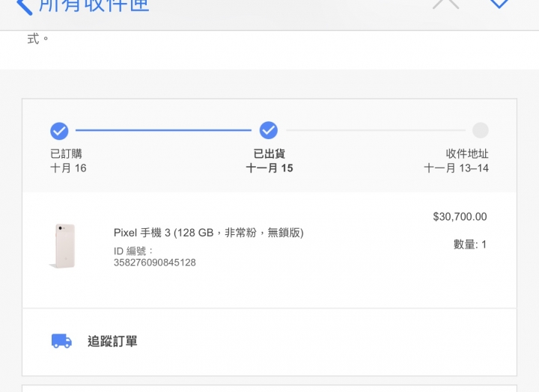The height and width of the screenshot is (392, 539).
Task: Select the 收件地址 label
Action: tap(467, 153)
